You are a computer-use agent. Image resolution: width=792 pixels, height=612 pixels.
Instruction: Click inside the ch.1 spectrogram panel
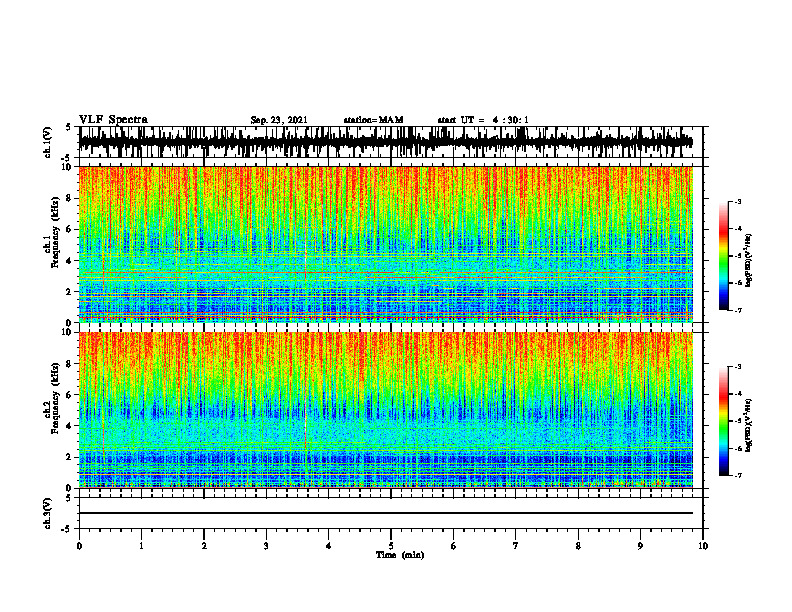[x=386, y=244]
